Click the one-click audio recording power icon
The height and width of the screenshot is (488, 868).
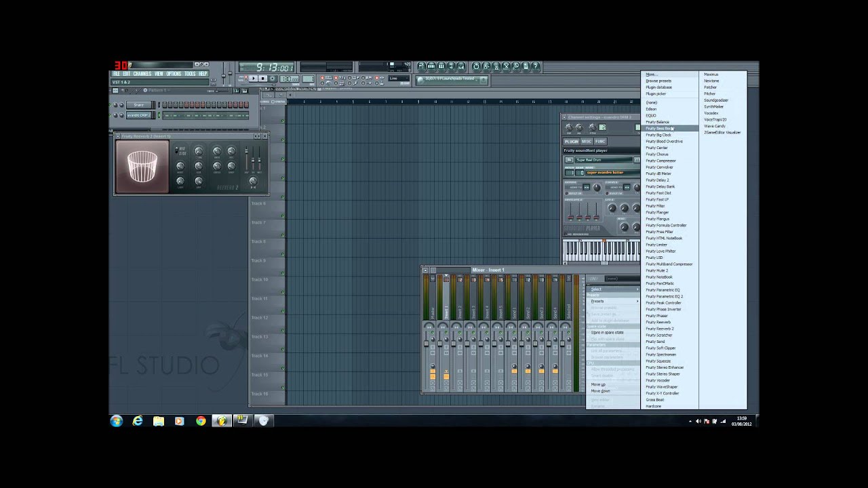[476, 66]
